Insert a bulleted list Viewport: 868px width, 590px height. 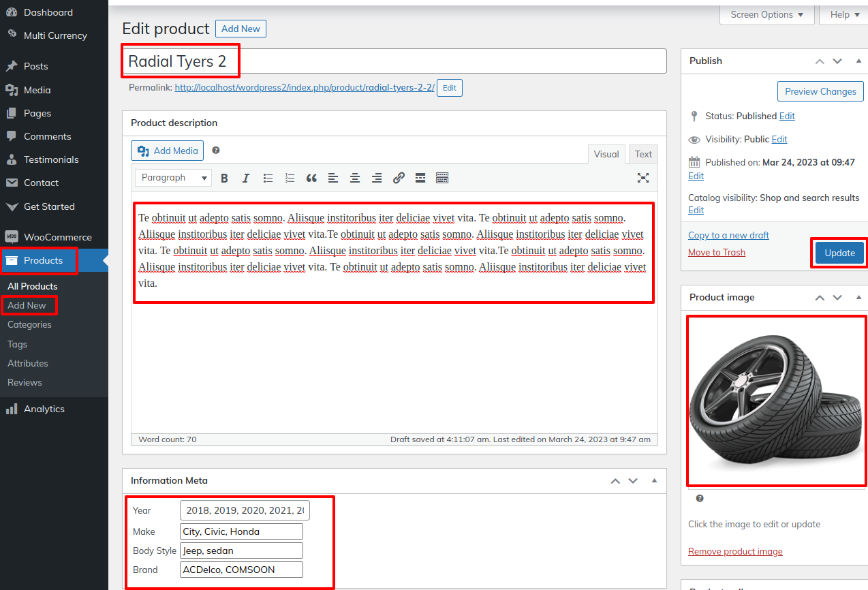coord(268,178)
